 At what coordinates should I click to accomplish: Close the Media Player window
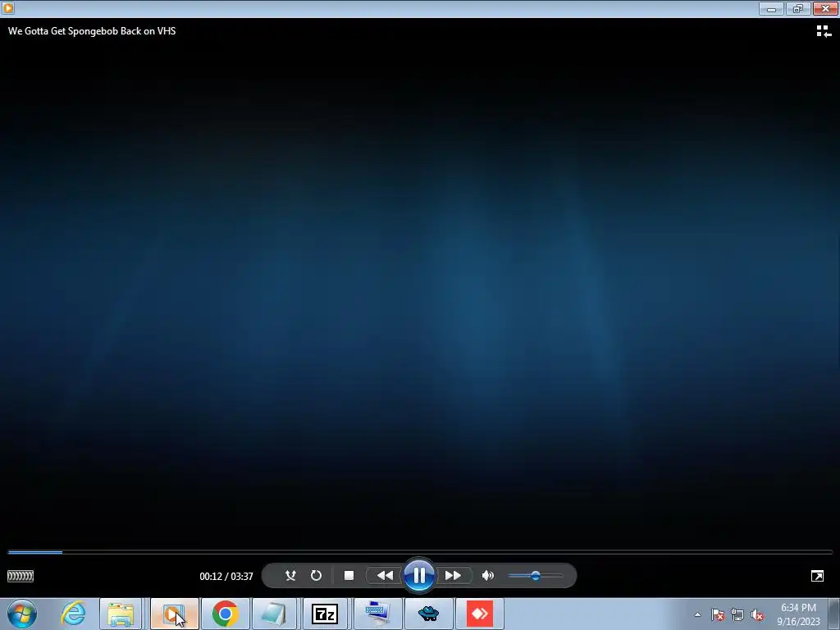(x=825, y=8)
